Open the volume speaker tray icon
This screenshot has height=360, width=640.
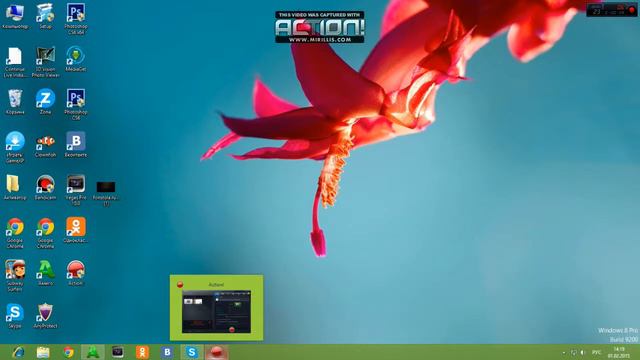[583, 352]
